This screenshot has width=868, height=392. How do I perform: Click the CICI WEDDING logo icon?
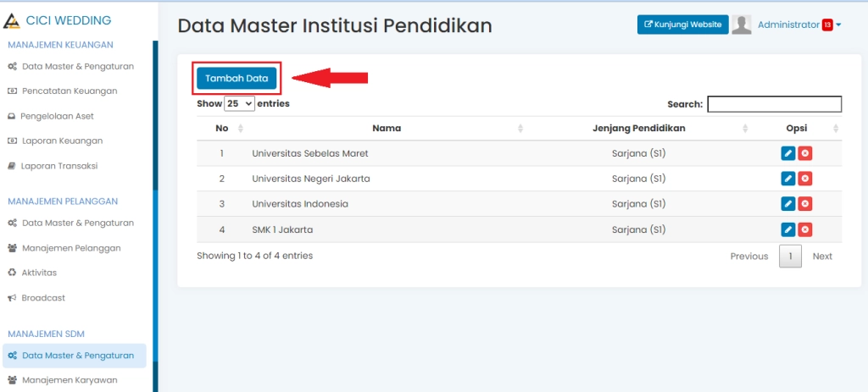pyautogui.click(x=12, y=20)
